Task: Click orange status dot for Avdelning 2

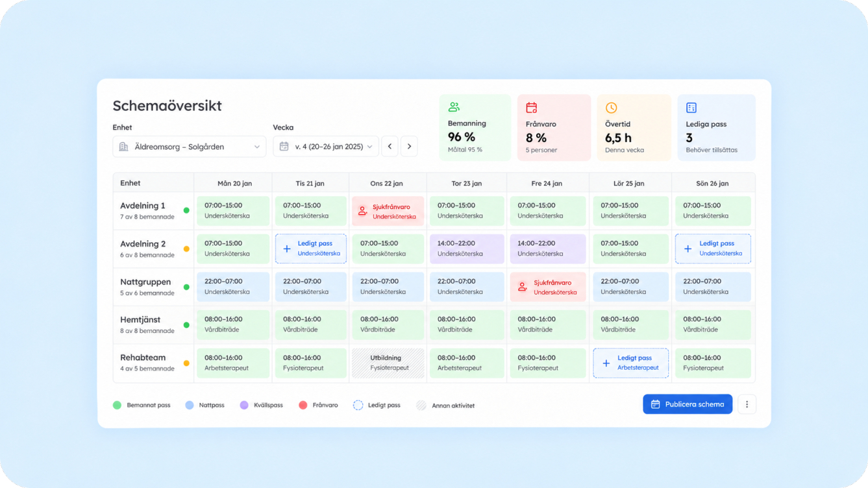Action: coord(186,249)
